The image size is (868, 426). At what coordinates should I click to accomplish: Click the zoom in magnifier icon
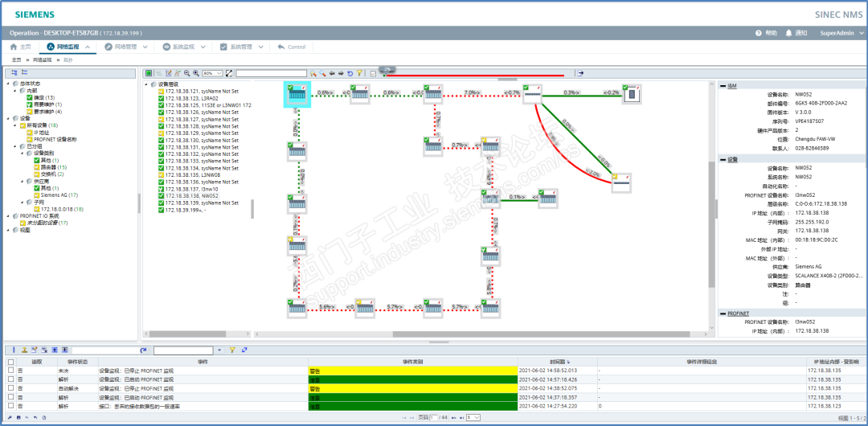click(x=196, y=73)
